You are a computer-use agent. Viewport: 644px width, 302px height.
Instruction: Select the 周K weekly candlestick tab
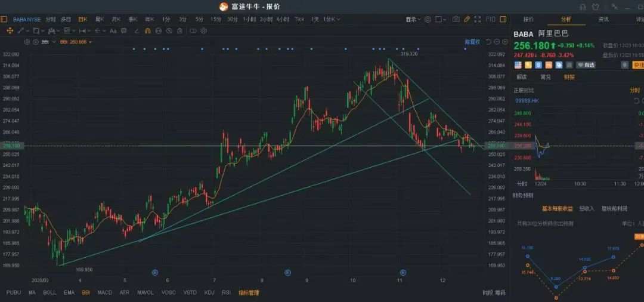pos(100,19)
